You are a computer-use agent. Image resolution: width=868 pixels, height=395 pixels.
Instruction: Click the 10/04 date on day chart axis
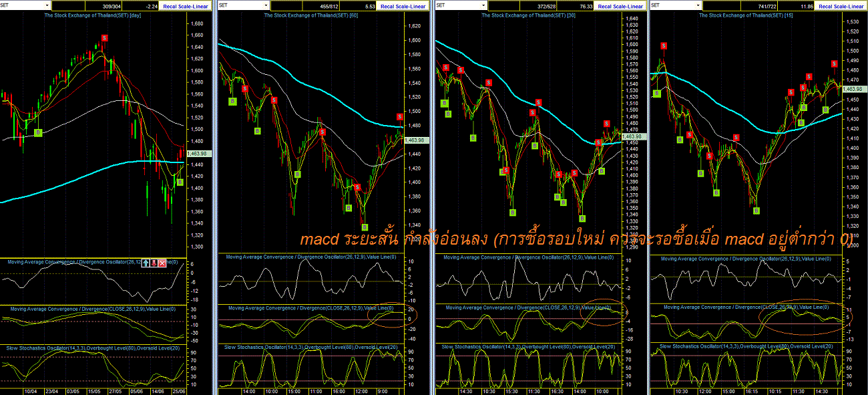[x=31, y=391]
